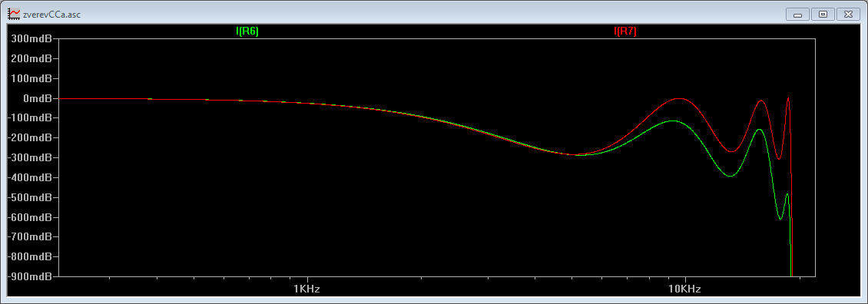Click the -500mdB axis label
This screenshot has height=304, width=868.
(30, 197)
